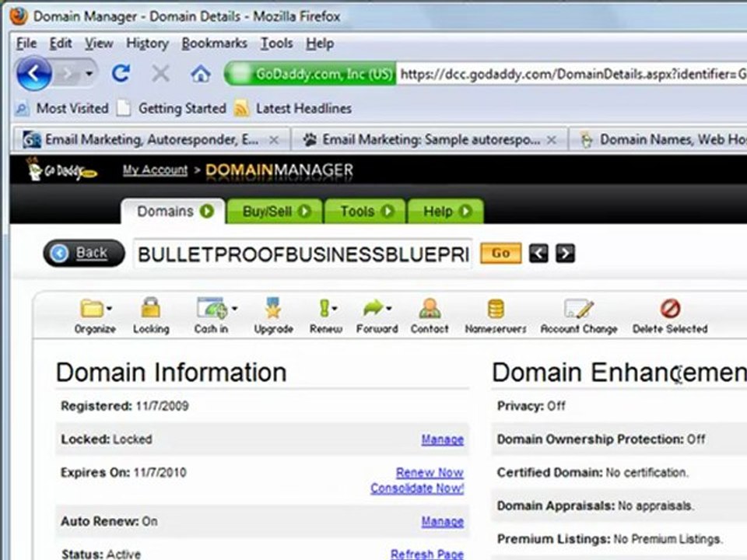Click the URL address field
The height and width of the screenshot is (560, 747).
point(572,74)
